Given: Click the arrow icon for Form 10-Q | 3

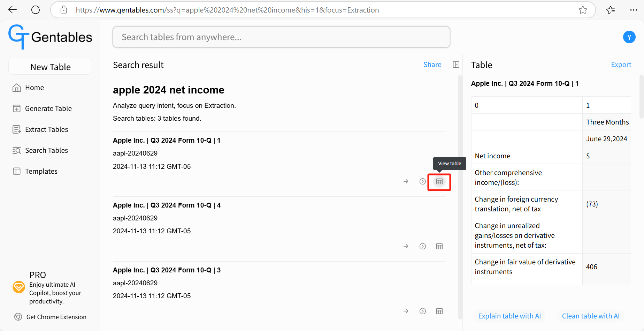Looking at the screenshot, I should coord(406,311).
